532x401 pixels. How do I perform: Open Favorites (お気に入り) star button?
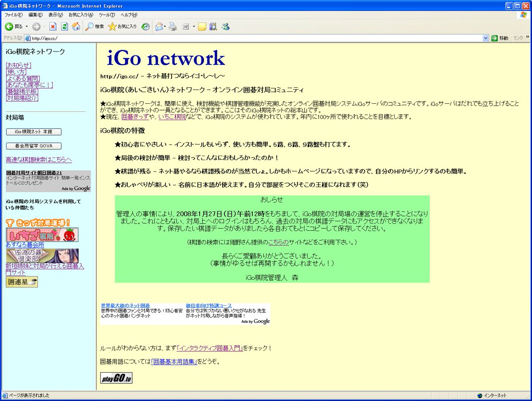pos(122,27)
